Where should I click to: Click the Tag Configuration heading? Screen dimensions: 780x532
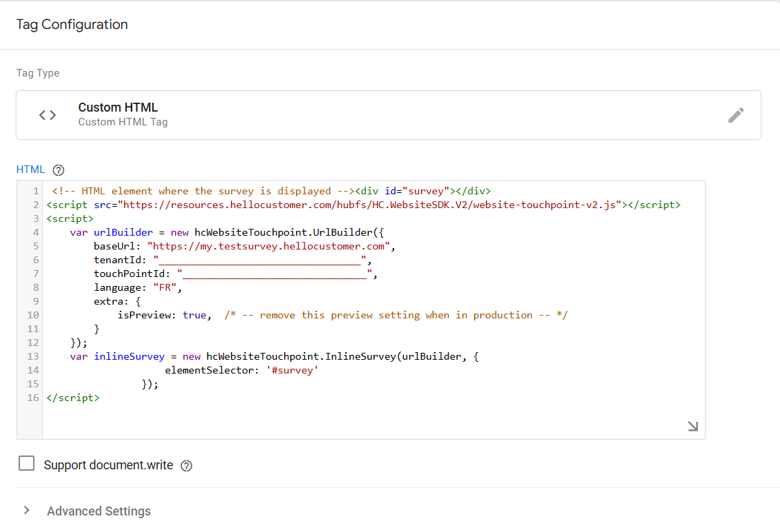tap(72, 25)
